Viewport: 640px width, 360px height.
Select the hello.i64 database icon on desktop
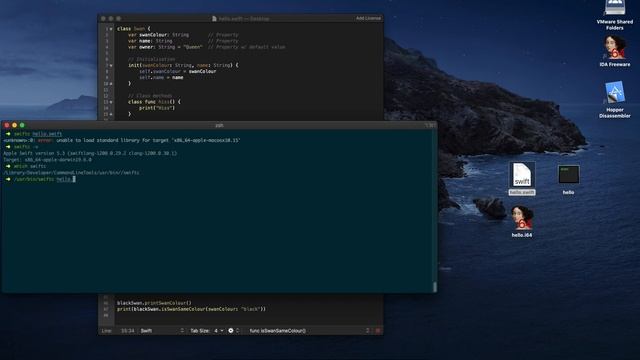522,221
